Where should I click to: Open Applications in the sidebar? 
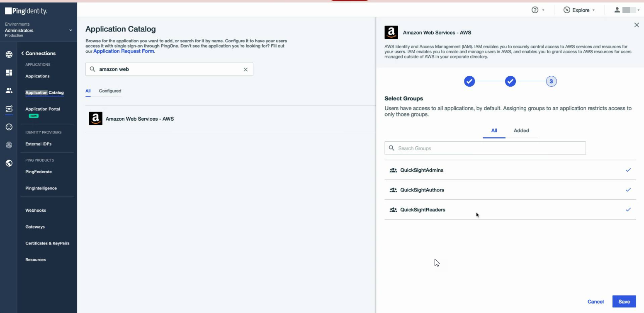pos(37,76)
